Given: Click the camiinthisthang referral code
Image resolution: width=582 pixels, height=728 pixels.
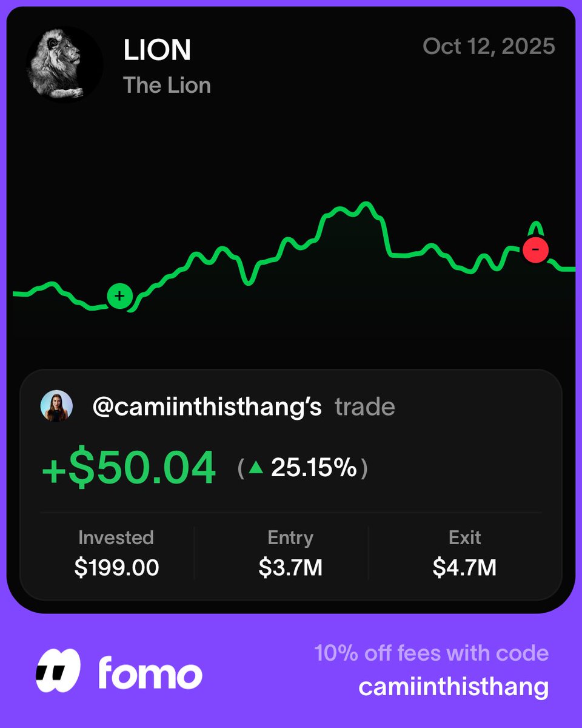Looking at the screenshot, I should tap(453, 687).
